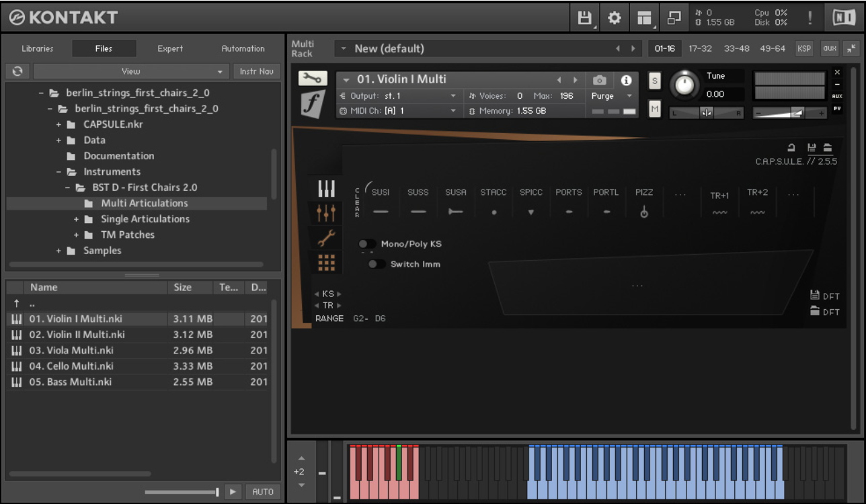Expand the TM Patches folder

[x=76, y=235]
